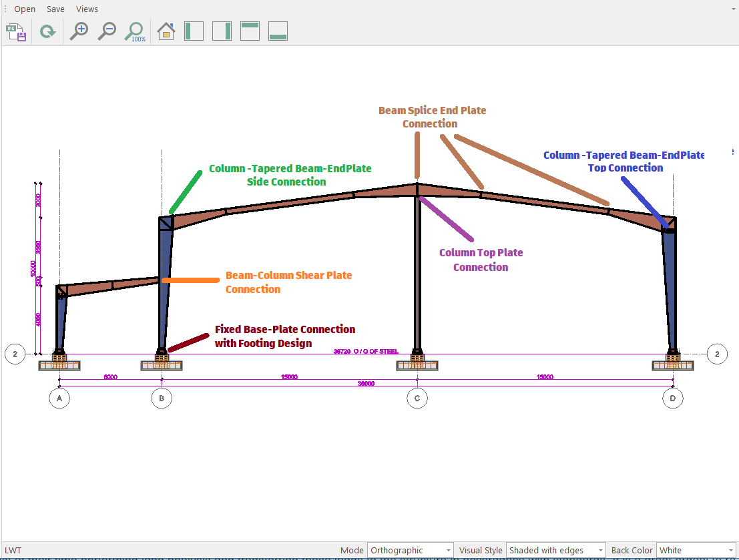
Task: Reset zoom to 100% magnifier icon
Action: [x=136, y=31]
